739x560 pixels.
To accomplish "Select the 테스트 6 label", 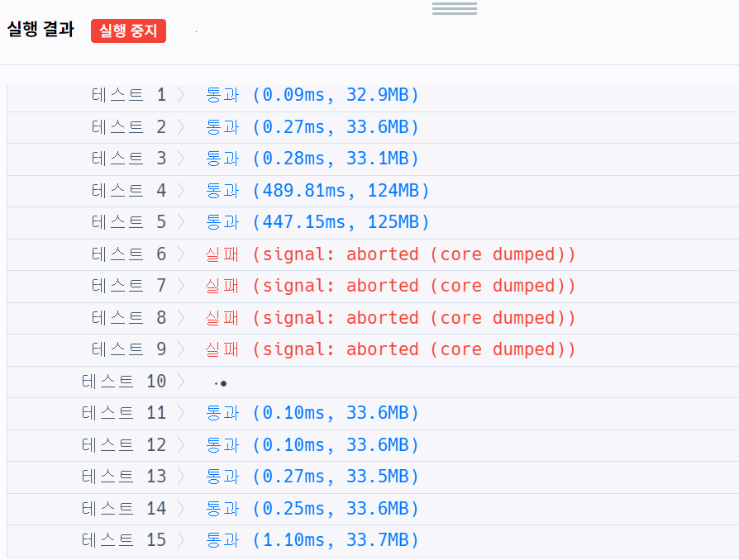I will click(129, 254).
